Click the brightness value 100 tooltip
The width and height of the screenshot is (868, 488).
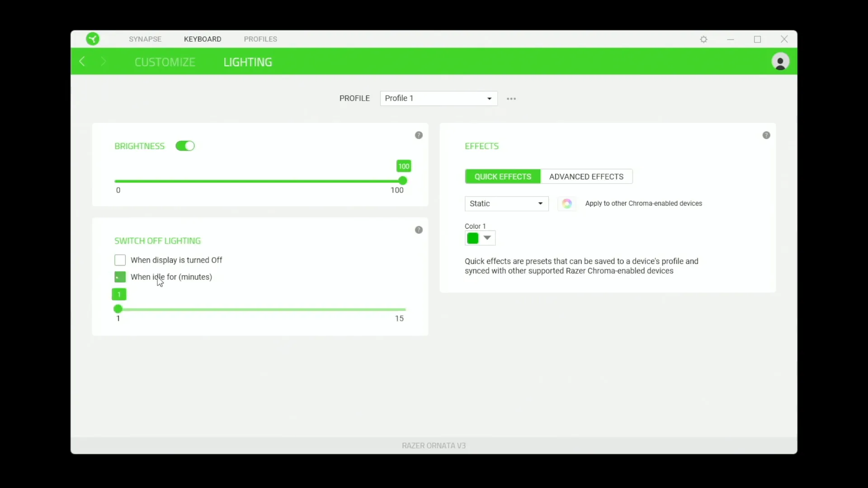click(x=404, y=166)
